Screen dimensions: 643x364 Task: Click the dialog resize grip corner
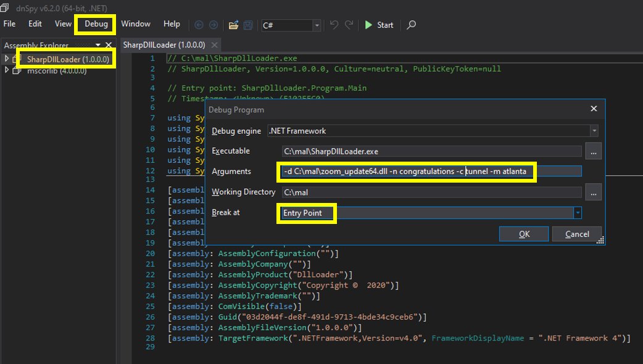click(600, 241)
